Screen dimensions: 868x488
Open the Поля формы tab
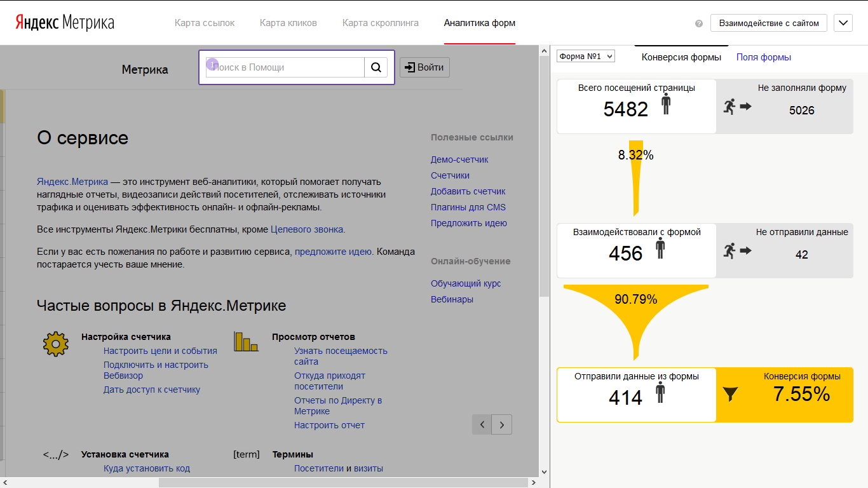pos(763,57)
